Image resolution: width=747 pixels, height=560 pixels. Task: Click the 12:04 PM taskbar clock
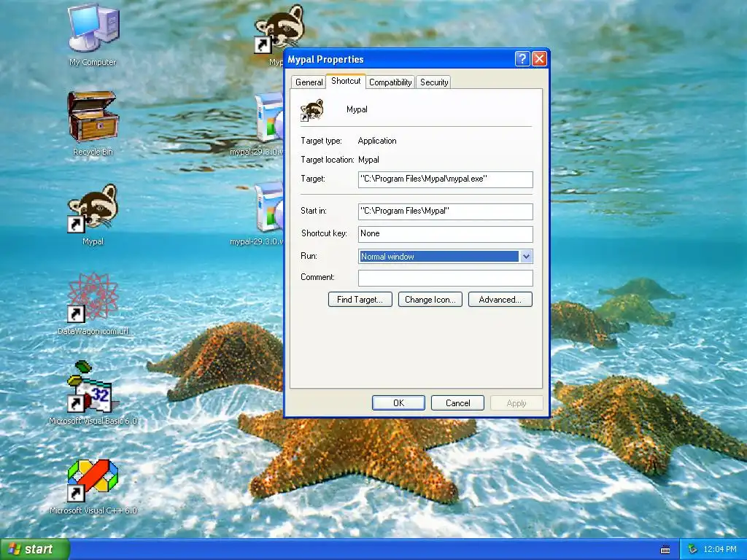coord(720,549)
